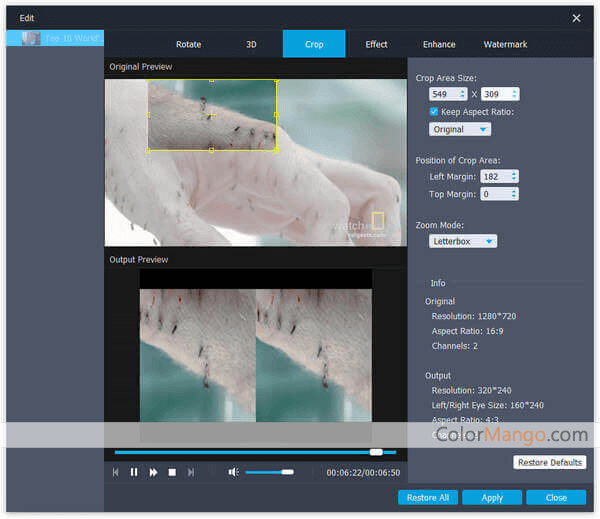600x519 pixels.
Task: Pause the video playback
Action: click(134, 472)
